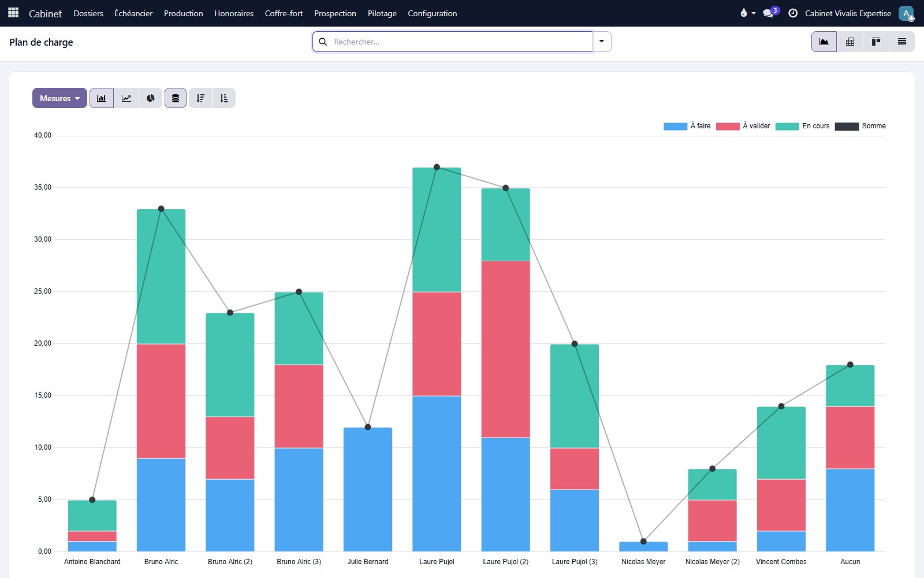
Task: Open the Honoraires menu
Action: (x=234, y=13)
